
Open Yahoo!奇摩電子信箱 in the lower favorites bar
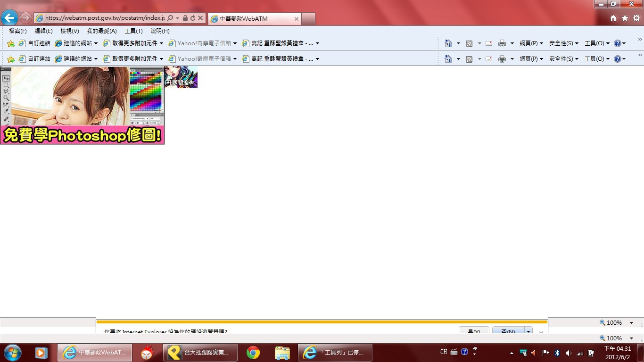coord(203,59)
